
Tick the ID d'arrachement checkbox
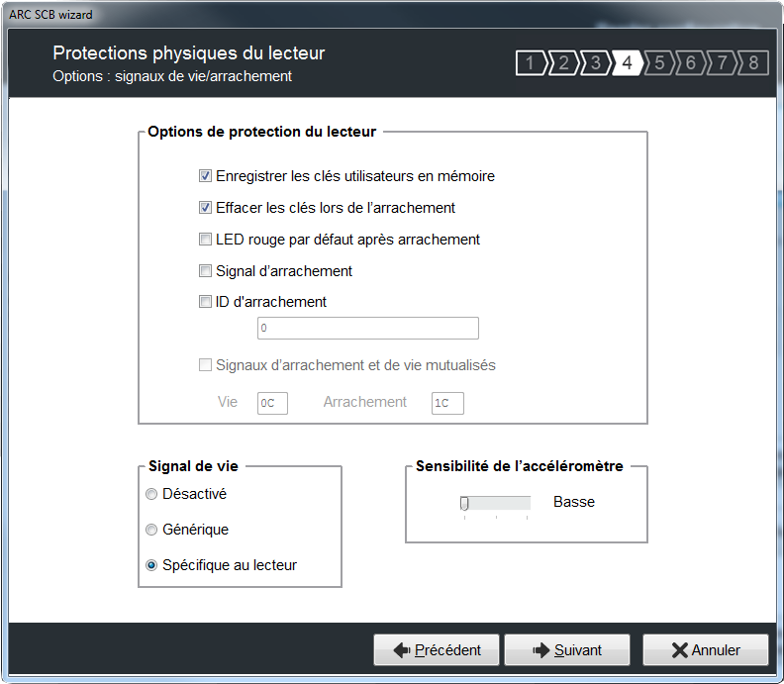coord(206,302)
